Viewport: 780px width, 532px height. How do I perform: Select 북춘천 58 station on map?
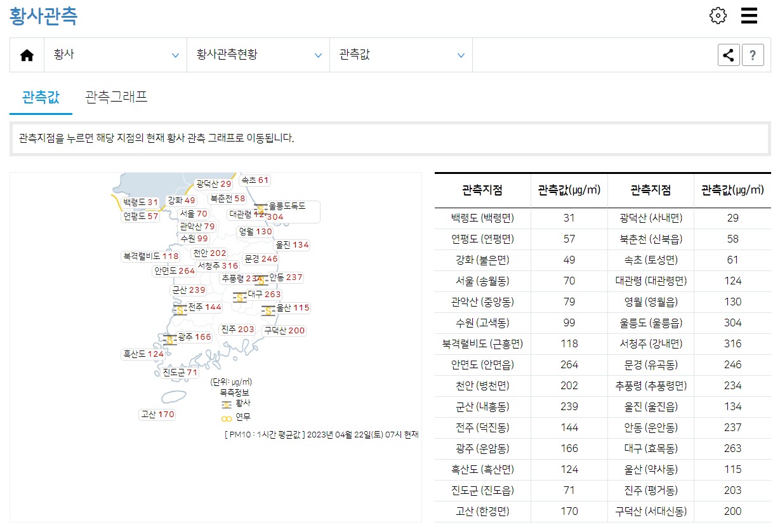point(228,199)
